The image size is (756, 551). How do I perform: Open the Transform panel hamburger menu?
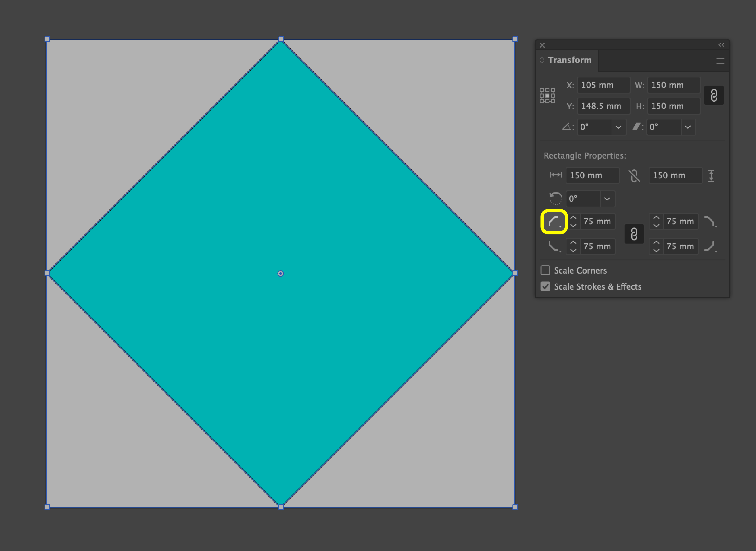[720, 61]
